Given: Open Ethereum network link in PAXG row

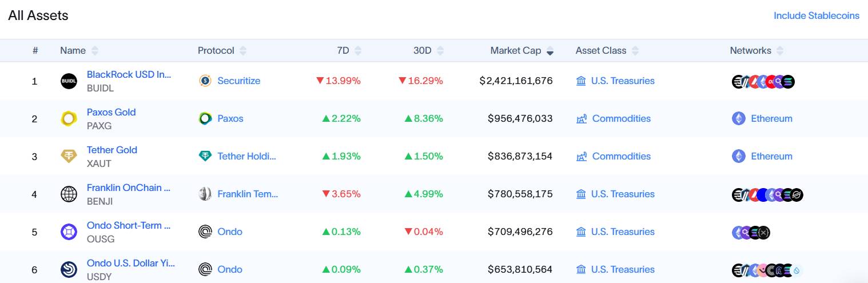Looking at the screenshot, I should (x=771, y=118).
